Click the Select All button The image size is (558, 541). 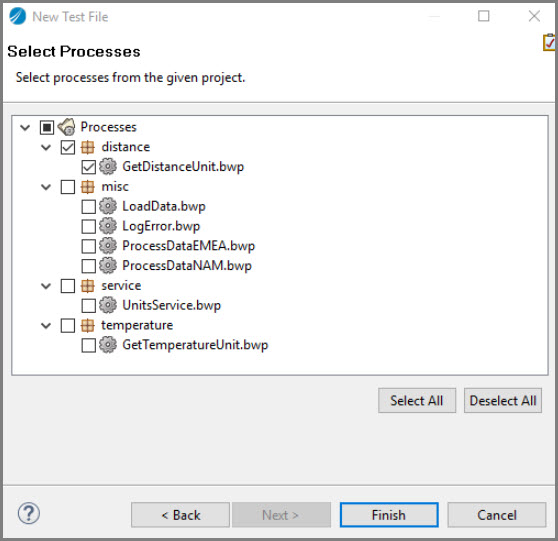[417, 400]
